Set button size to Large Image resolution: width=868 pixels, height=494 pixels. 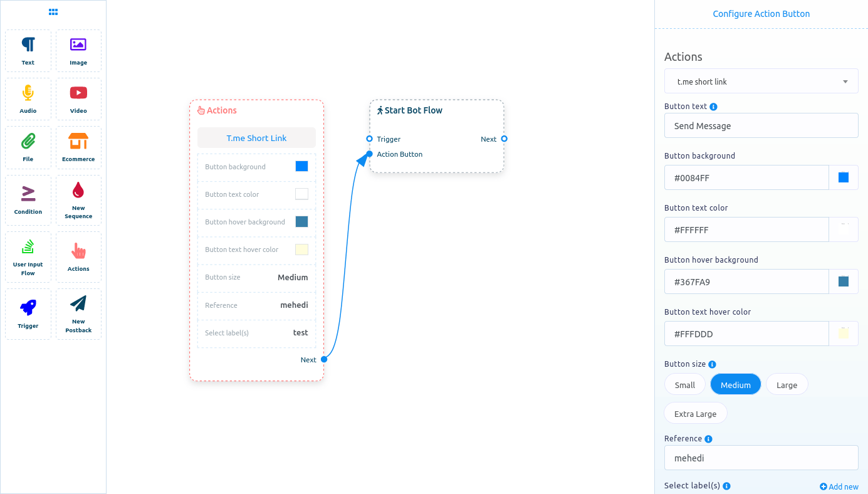(787, 384)
